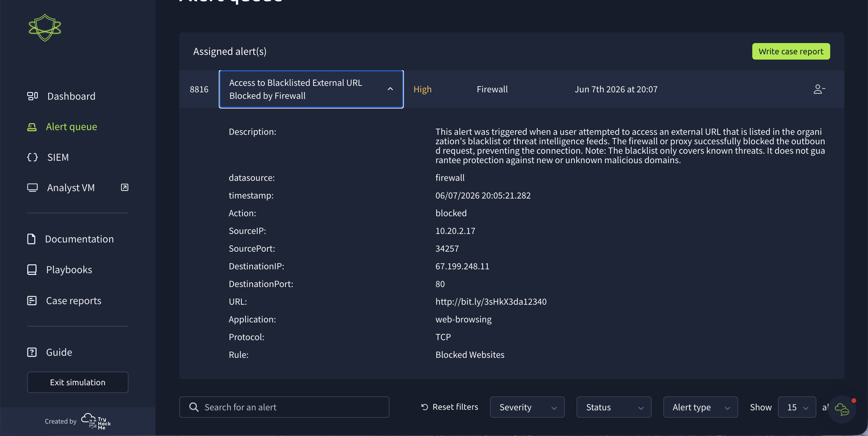
Task: Open the Dashboard icon in sidebar
Action: [32, 96]
